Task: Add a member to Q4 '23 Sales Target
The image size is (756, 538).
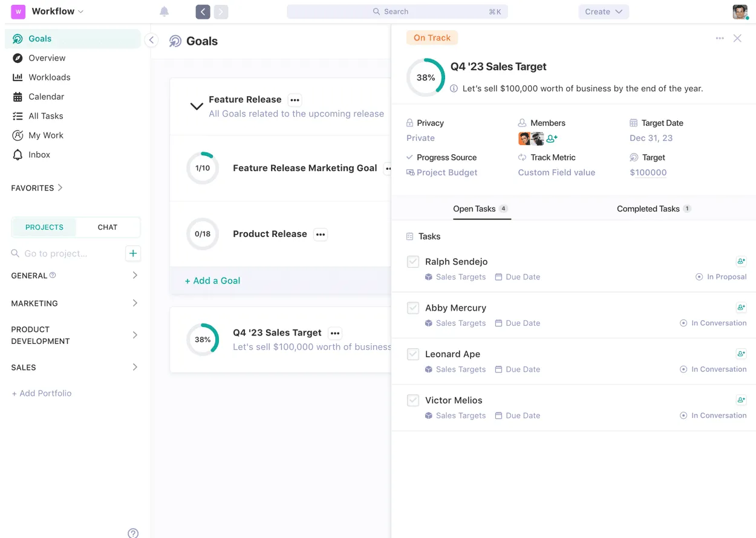Action: [551, 138]
